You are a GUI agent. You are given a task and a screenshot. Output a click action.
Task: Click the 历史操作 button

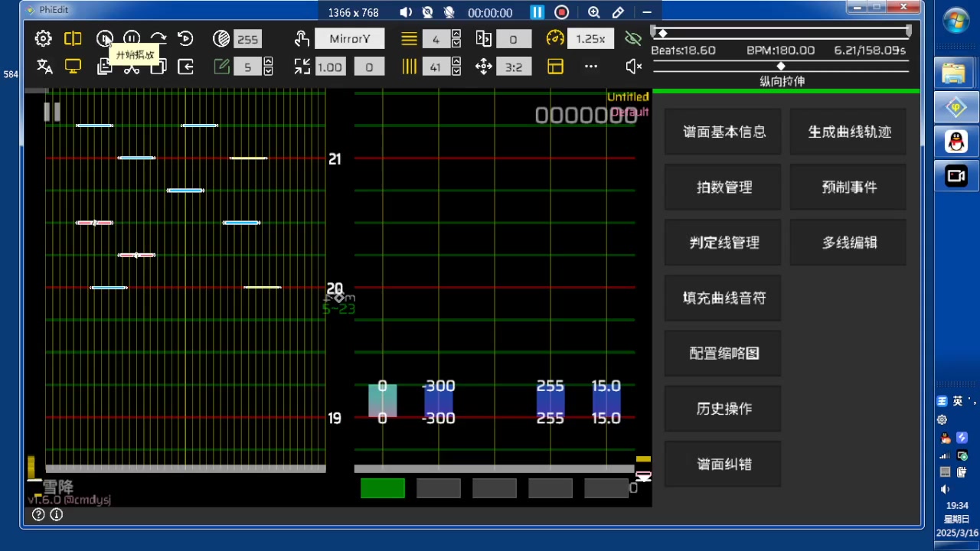click(x=724, y=409)
